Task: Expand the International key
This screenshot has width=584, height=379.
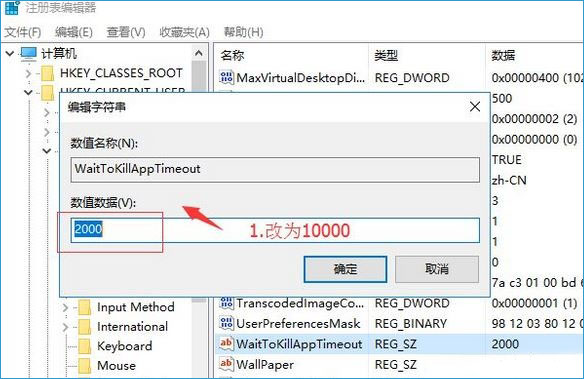Action: pyautogui.click(x=66, y=327)
